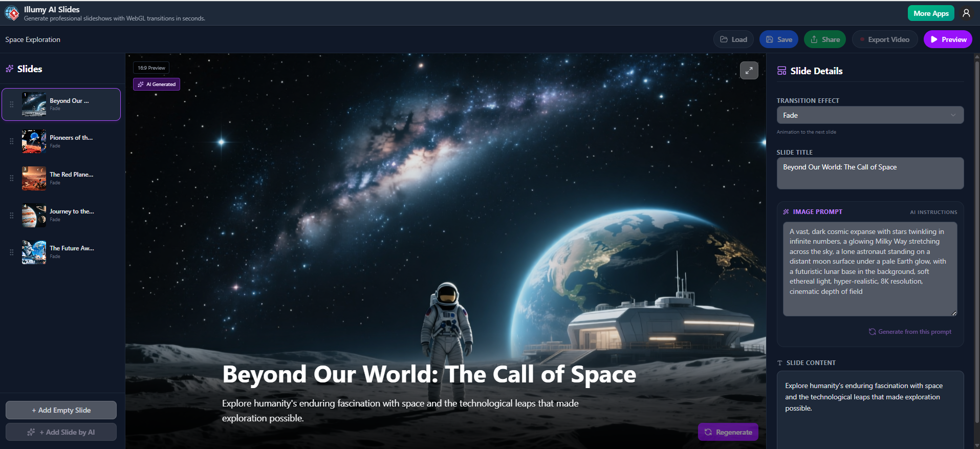Click Export Video button
The width and height of the screenshot is (980, 449).
pos(884,39)
